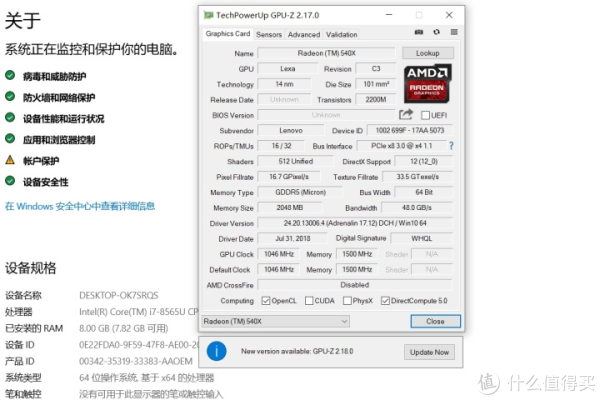600x400 pixels.
Task: Click the New version available GPU-Z 2.18.0 text
Action: [297, 351]
